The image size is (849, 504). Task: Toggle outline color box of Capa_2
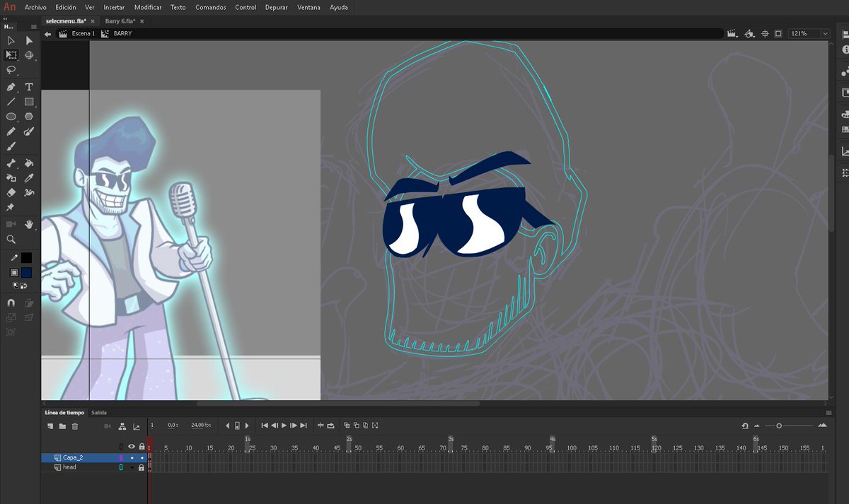click(121, 457)
